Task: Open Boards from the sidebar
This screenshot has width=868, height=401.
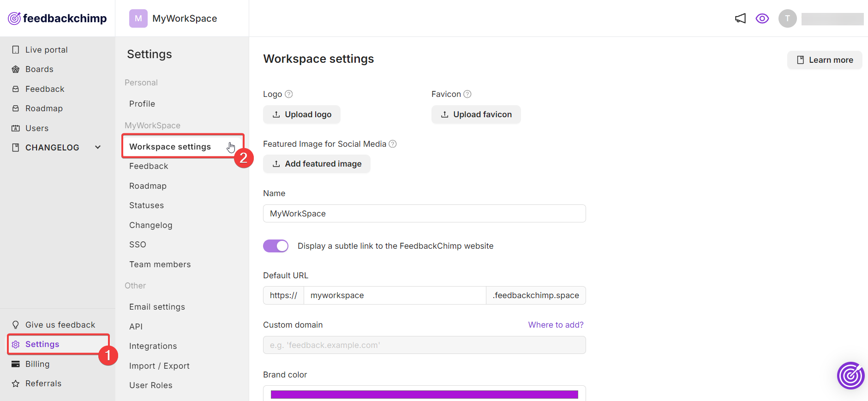Action: pyautogui.click(x=39, y=69)
